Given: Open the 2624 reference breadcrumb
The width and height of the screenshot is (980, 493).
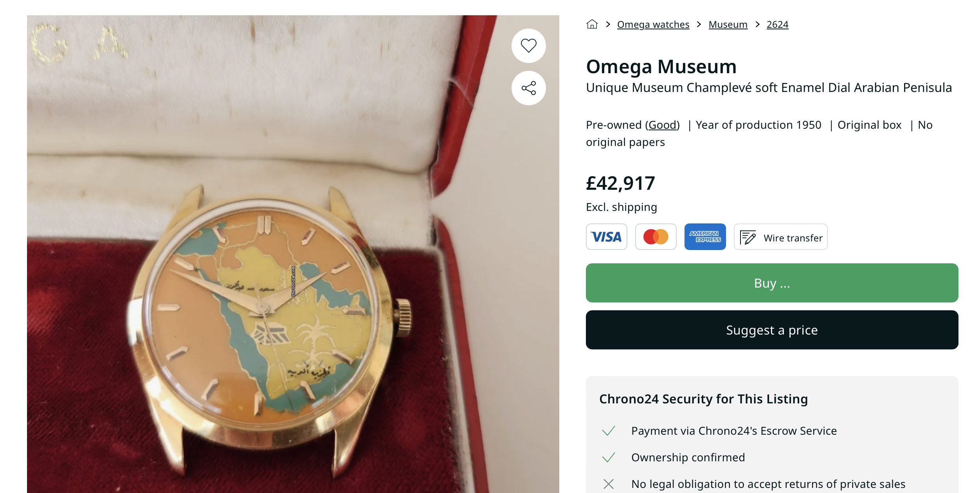Looking at the screenshot, I should coord(777,25).
